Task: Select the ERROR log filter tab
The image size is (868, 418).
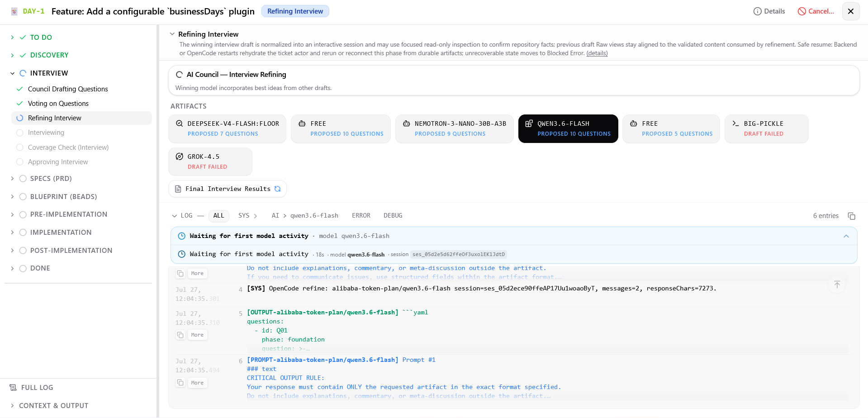Action: (361, 216)
